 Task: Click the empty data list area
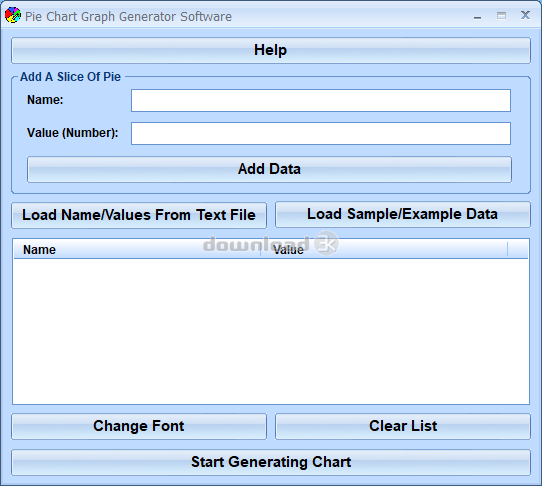coord(271,331)
